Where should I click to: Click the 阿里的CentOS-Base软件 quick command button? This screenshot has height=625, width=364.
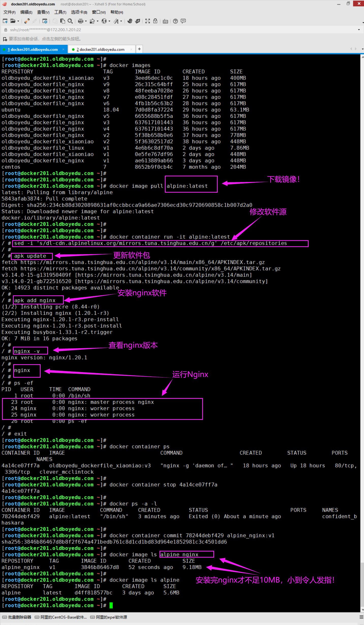pos(61,617)
